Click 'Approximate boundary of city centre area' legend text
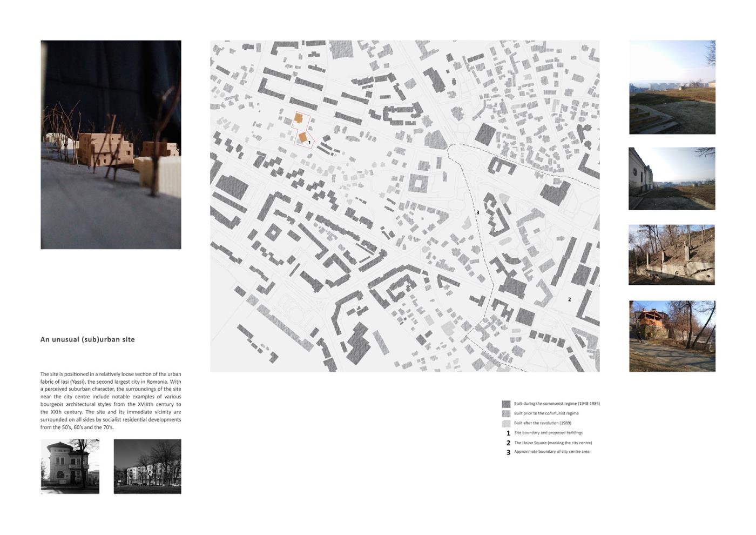 click(551, 452)
